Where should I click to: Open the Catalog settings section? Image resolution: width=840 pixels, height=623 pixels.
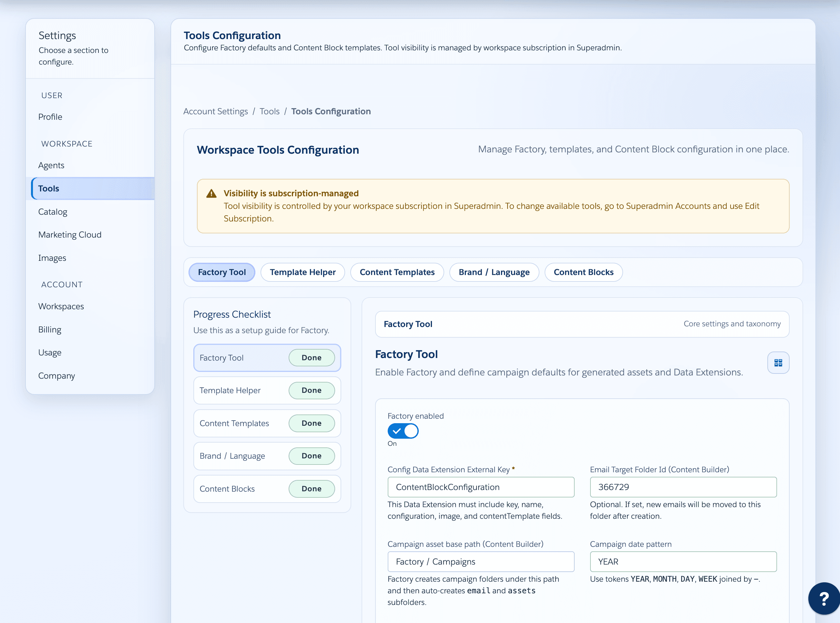coord(90,211)
